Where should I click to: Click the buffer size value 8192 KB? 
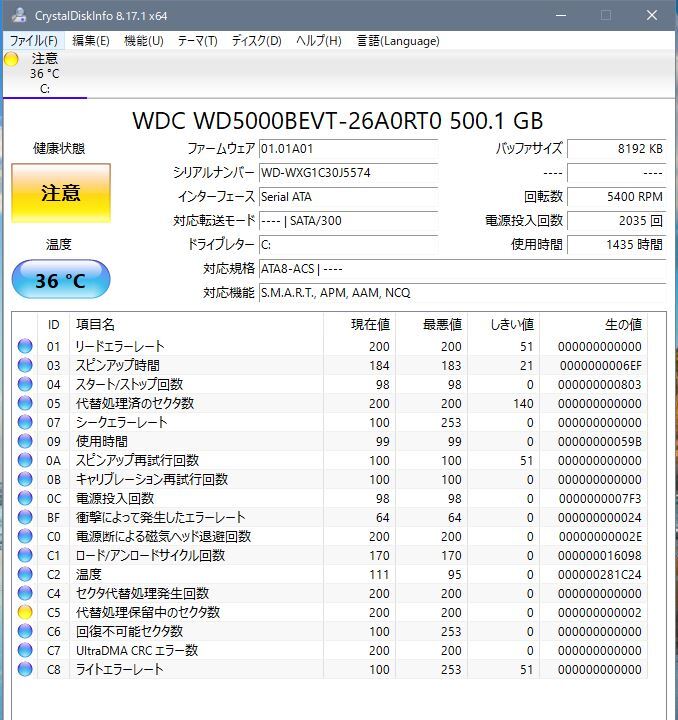[x=616, y=149]
